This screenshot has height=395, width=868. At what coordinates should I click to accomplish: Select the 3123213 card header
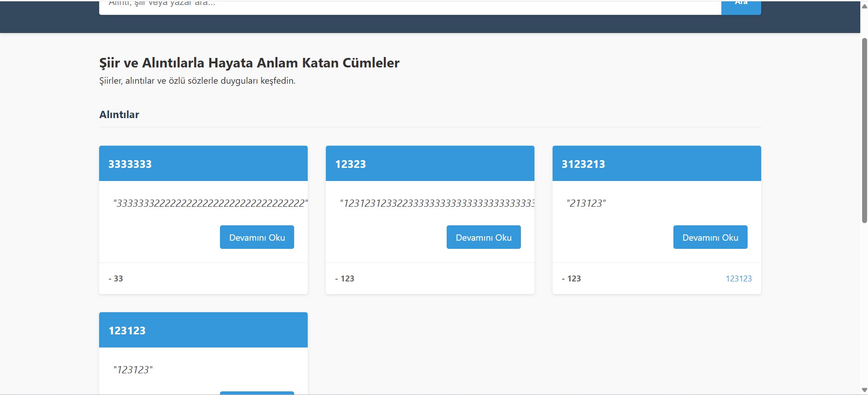pos(583,164)
